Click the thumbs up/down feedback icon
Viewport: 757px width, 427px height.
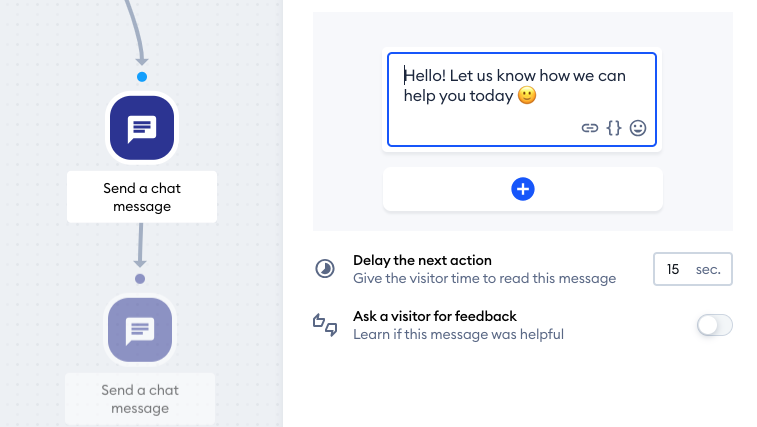click(x=325, y=325)
